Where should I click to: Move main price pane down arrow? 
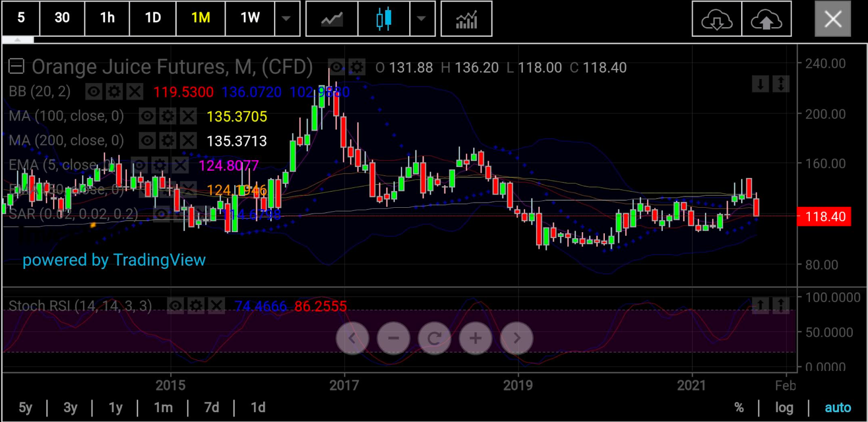760,84
